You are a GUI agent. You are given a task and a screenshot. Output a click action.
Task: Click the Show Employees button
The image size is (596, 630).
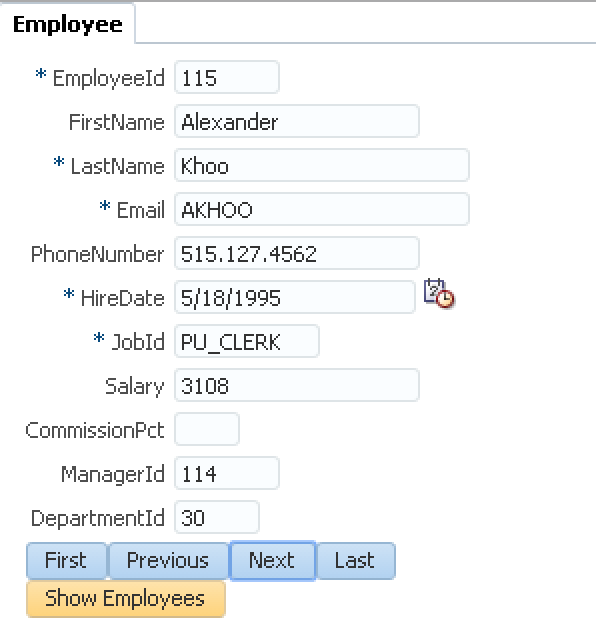[126, 598]
